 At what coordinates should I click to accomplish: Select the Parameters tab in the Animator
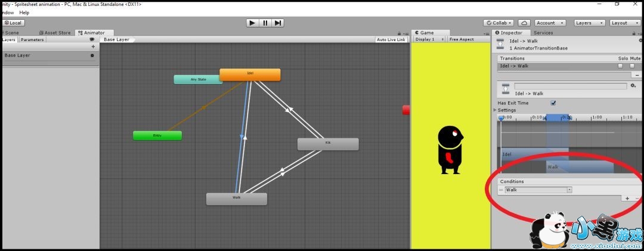coord(32,40)
